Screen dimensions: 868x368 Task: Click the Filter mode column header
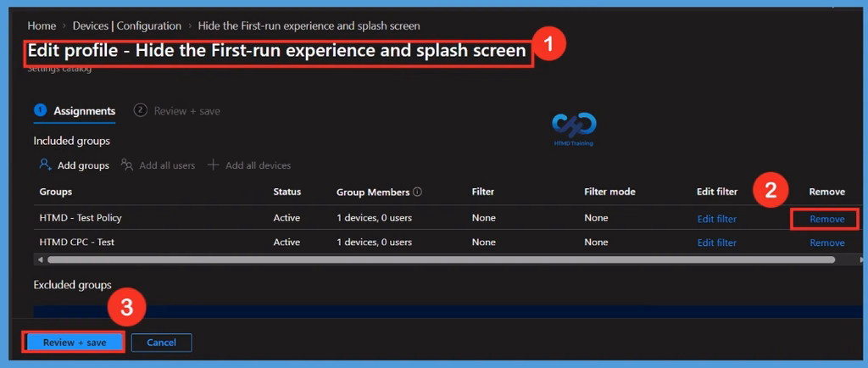(x=609, y=192)
